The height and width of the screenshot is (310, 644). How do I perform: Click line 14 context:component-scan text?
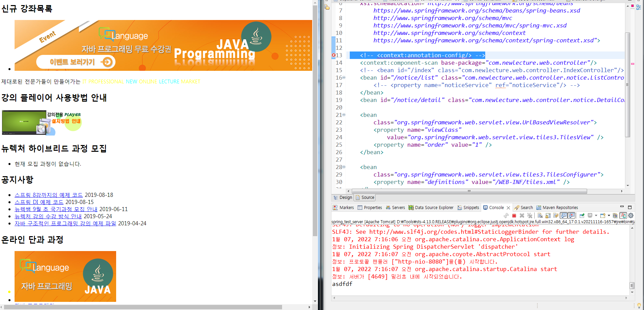click(x=478, y=63)
